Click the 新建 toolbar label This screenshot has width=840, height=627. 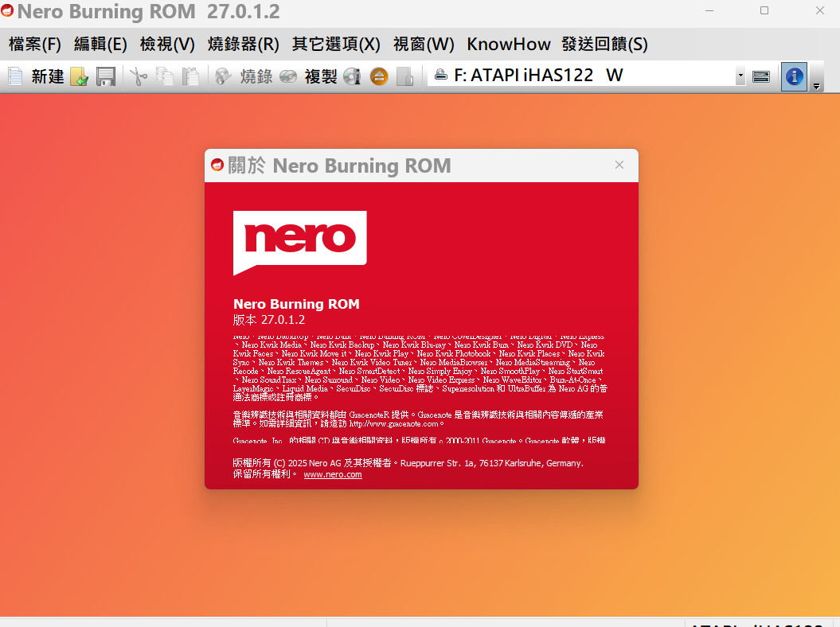point(48,76)
